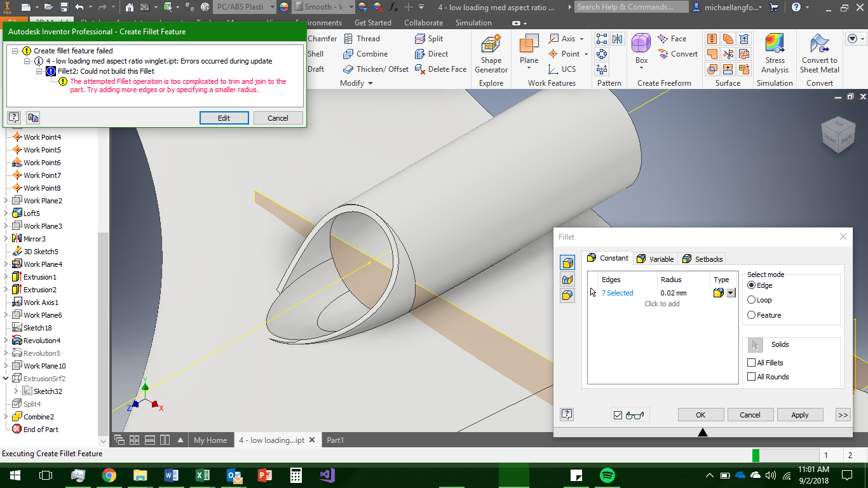Check the All Rounds option
The image size is (868, 488).
[751, 376]
